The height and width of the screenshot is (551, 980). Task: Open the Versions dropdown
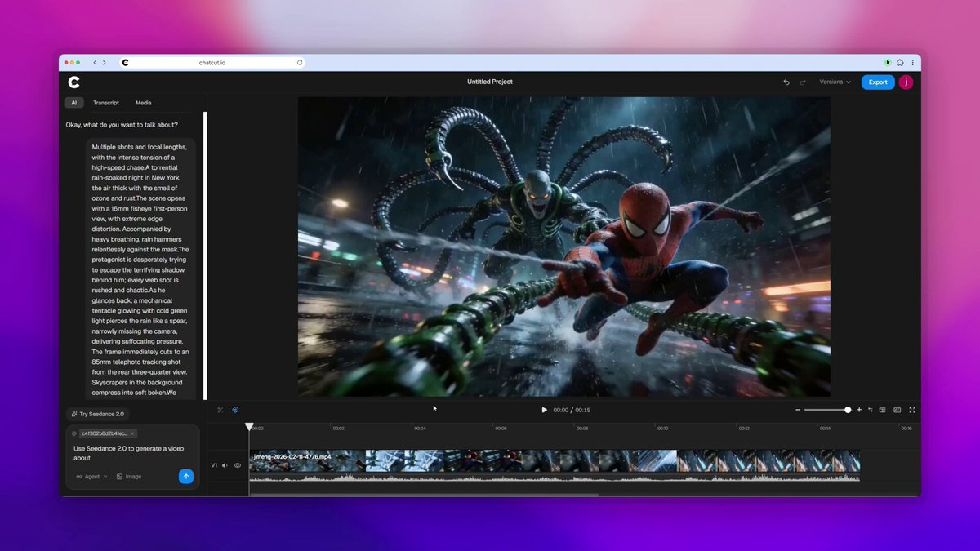click(833, 82)
